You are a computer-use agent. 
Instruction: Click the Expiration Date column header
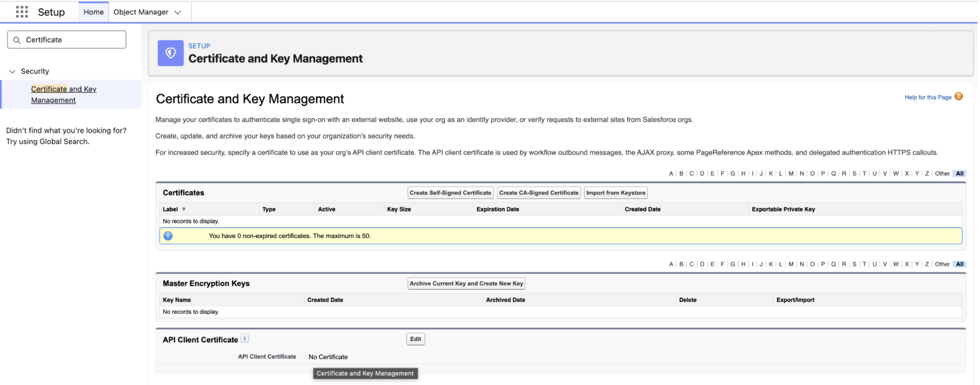tap(497, 209)
